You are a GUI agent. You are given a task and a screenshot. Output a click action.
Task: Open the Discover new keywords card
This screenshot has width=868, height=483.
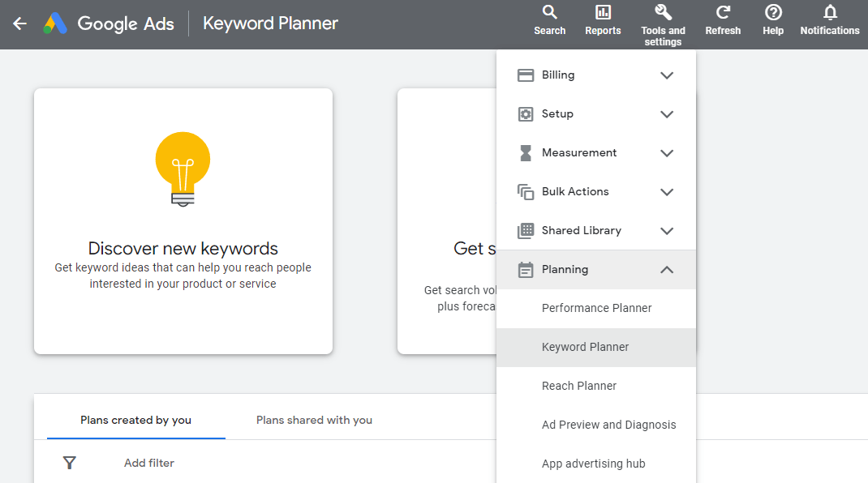pos(183,220)
